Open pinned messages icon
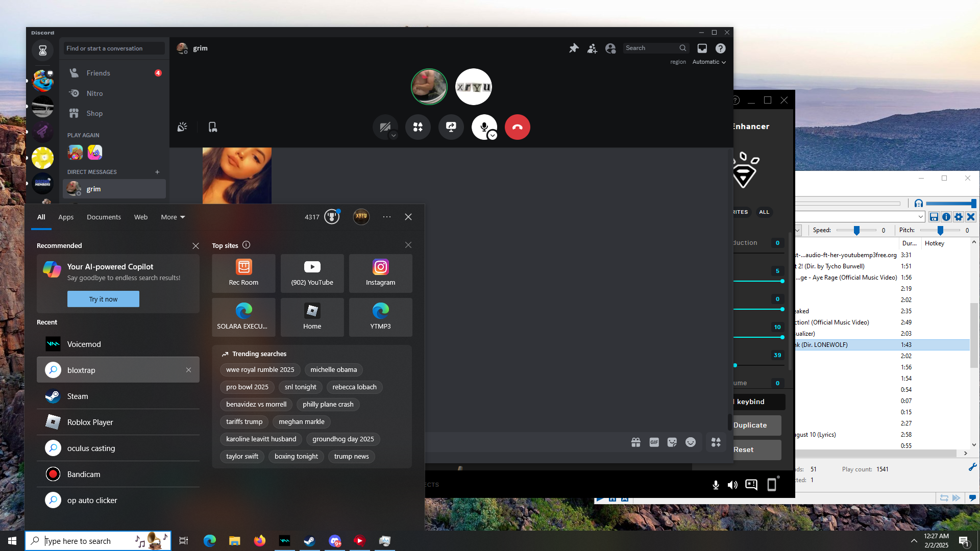Image resolution: width=980 pixels, height=551 pixels. (574, 48)
